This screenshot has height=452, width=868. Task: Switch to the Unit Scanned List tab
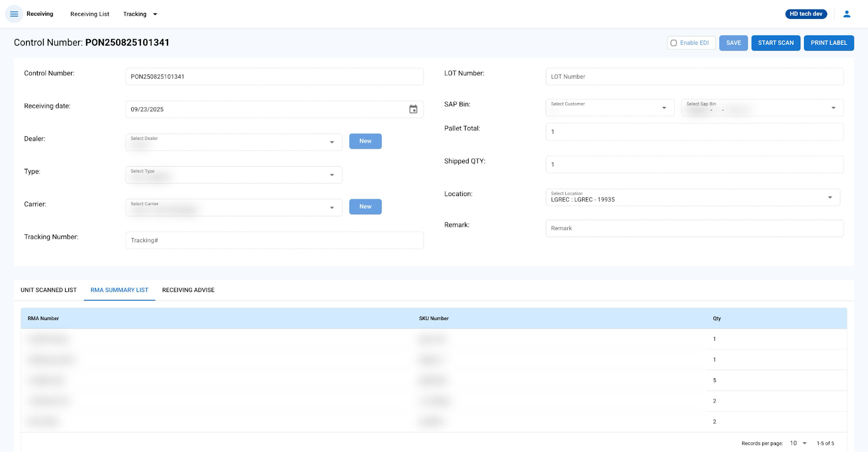[49, 290]
